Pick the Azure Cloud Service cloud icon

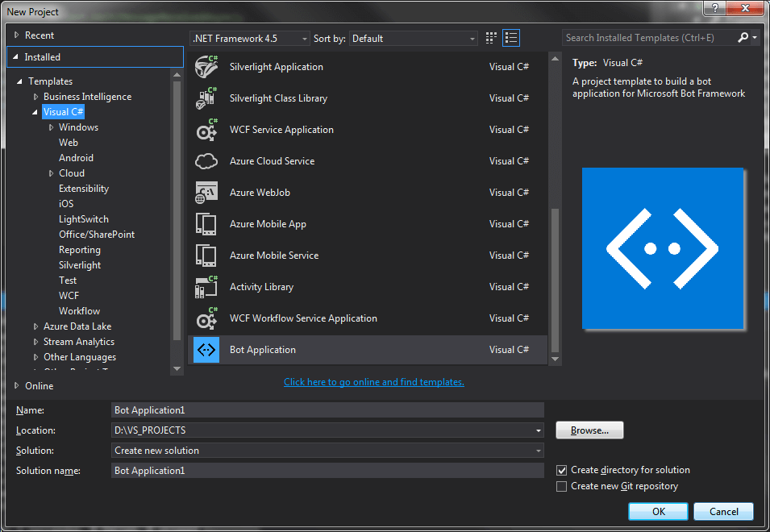point(206,161)
